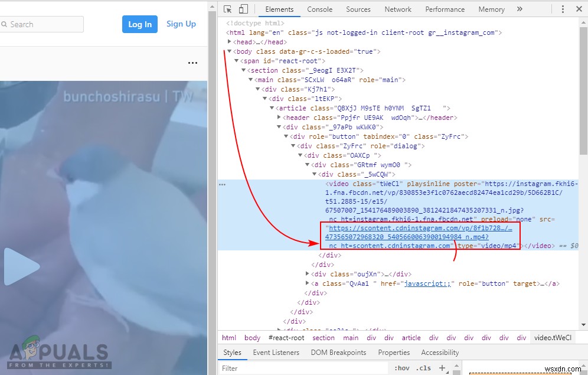The height and width of the screenshot is (375, 588).
Task: Click the Instagram Search field
Action: tap(41, 24)
